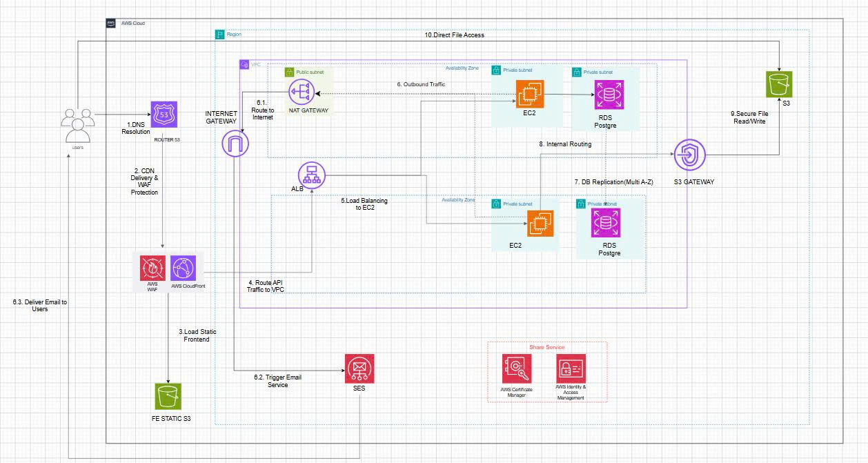The image size is (868, 463).
Task: Click the '6.2. Trigger Email Service' label
Action: [x=277, y=380]
